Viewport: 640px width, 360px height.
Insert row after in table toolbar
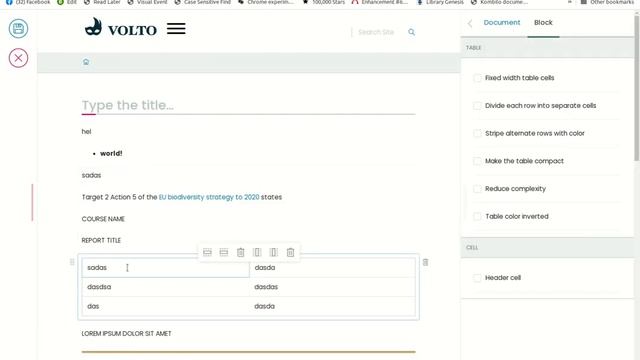(x=224, y=252)
